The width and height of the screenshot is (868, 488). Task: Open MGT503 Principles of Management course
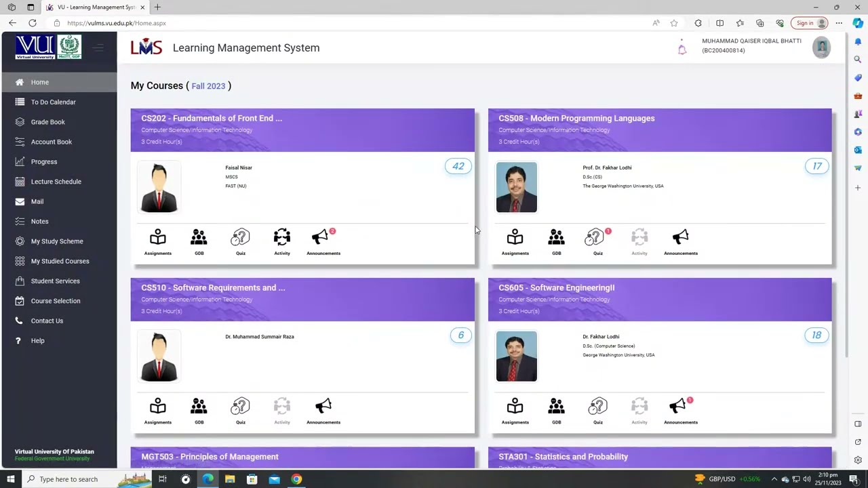(x=210, y=457)
